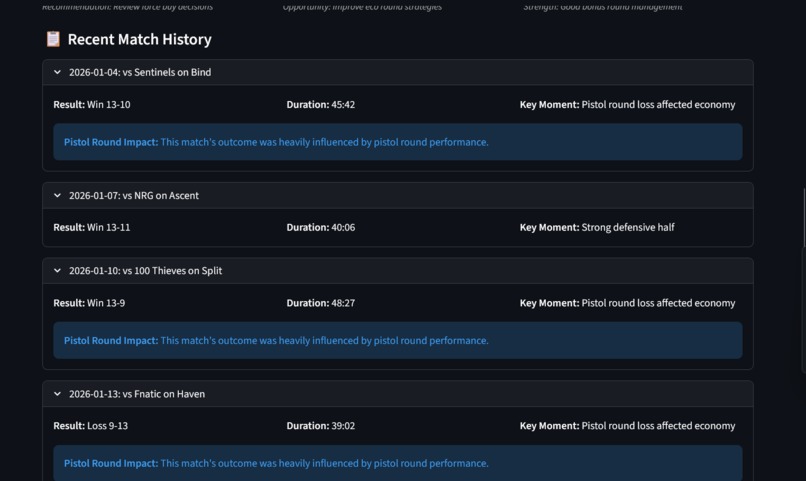The image size is (806, 481).
Task: Click 'Result: Win 13-10' text
Action: click(x=91, y=105)
